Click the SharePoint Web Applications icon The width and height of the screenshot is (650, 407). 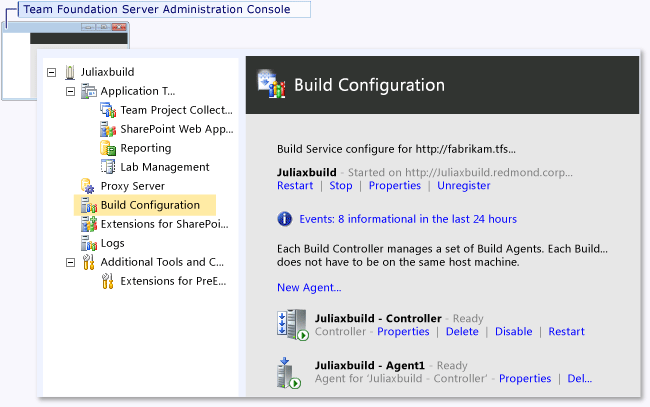click(x=108, y=129)
